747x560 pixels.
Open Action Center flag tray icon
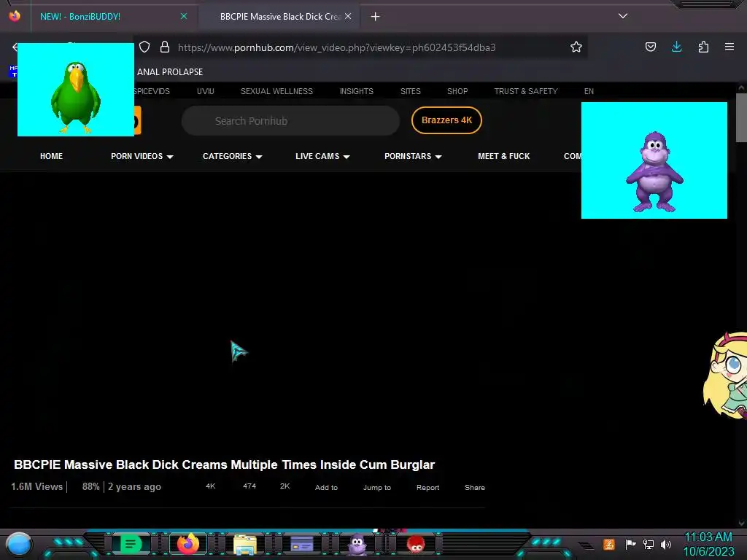coord(630,544)
